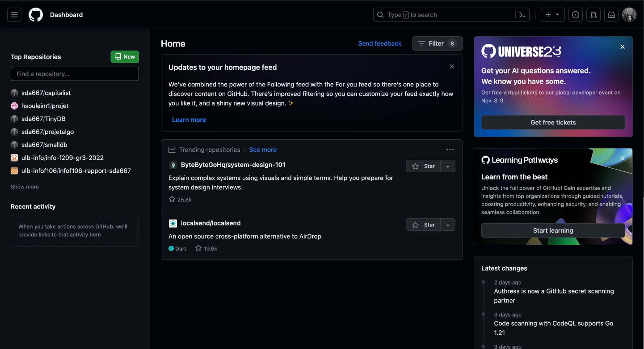Click See more trending repositories
Viewport: 644px width, 349px height.
coord(263,150)
